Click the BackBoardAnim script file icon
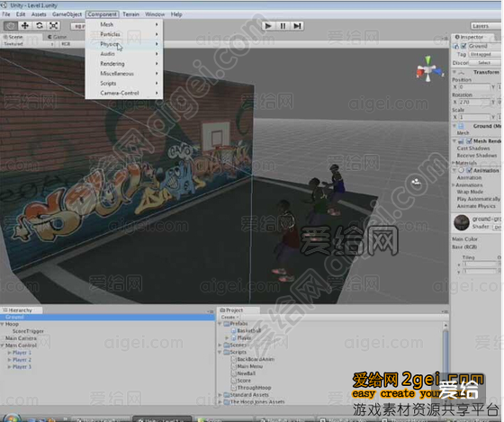 coord(234,359)
